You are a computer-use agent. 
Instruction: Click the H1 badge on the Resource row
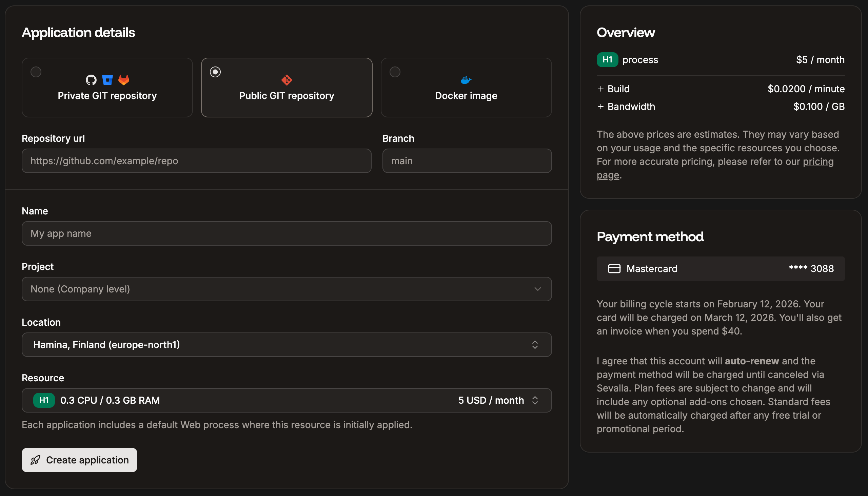click(44, 400)
